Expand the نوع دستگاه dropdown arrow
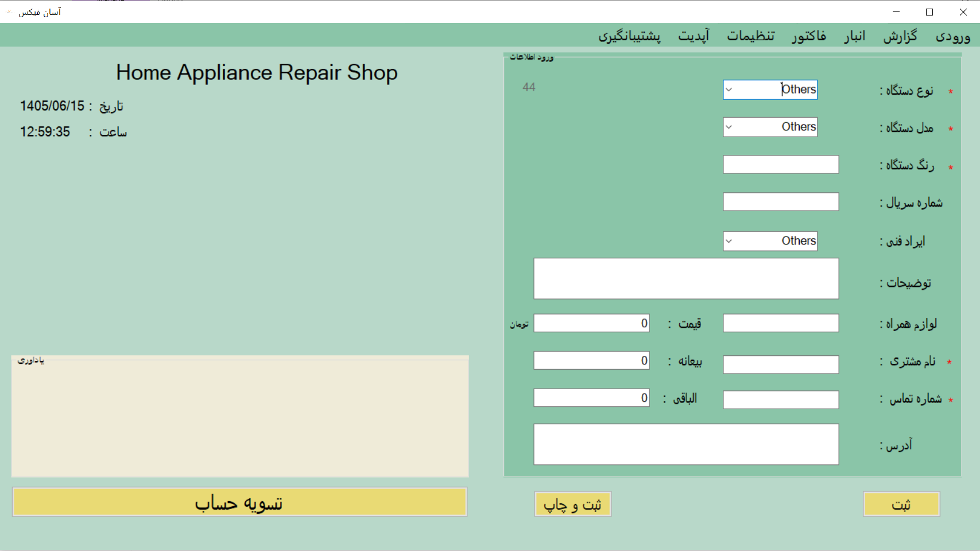This screenshot has width=980, height=551. pyautogui.click(x=729, y=90)
